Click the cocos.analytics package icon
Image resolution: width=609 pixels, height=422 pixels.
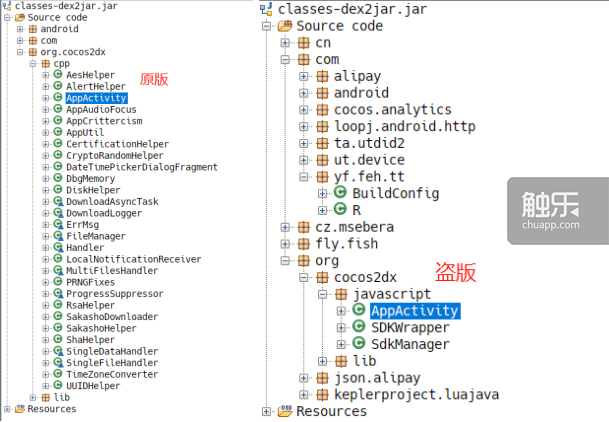click(x=322, y=109)
